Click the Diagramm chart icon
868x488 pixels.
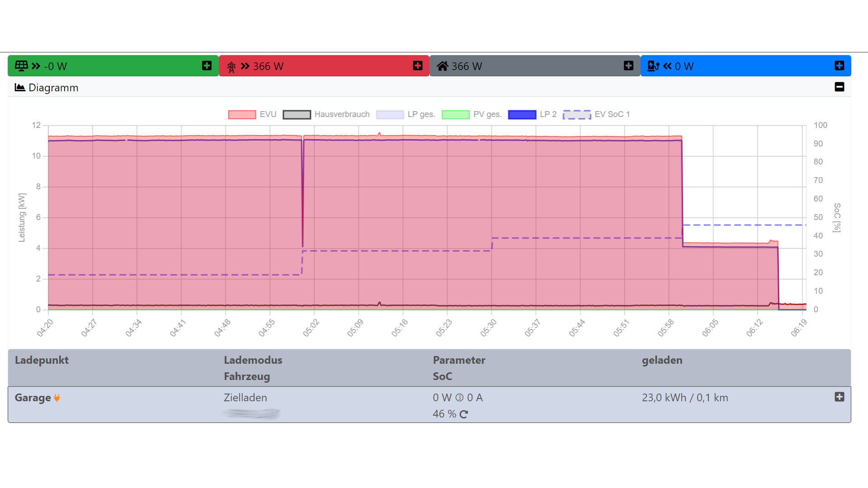(20, 87)
